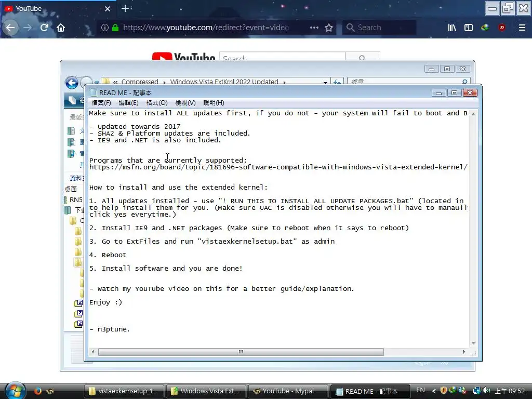This screenshot has height=399, width=532.
Task: Click the Notepad vertical scrollbar up arrow
Action: pos(473,114)
